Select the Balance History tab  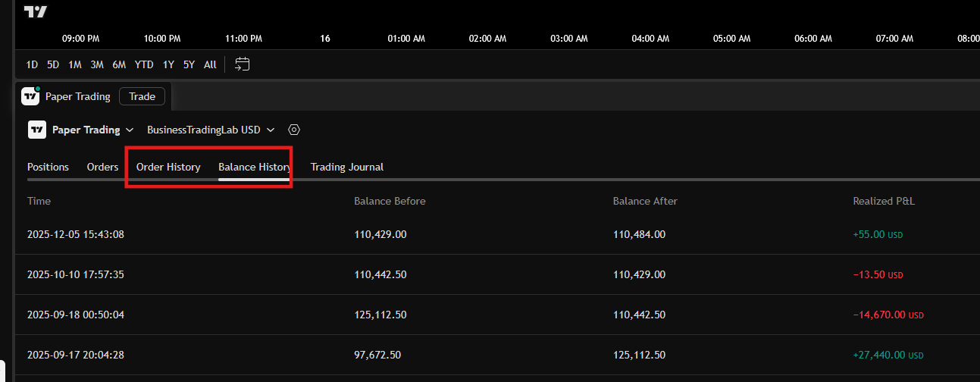point(254,167)
